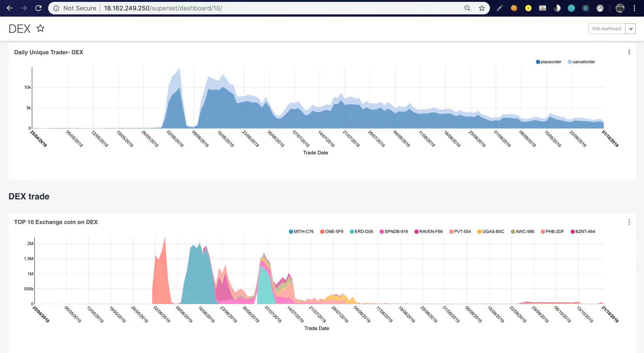644x353 pixels.
Task: Open the pen extension icon
Action: pyautogui.click(x=500, y=8)
